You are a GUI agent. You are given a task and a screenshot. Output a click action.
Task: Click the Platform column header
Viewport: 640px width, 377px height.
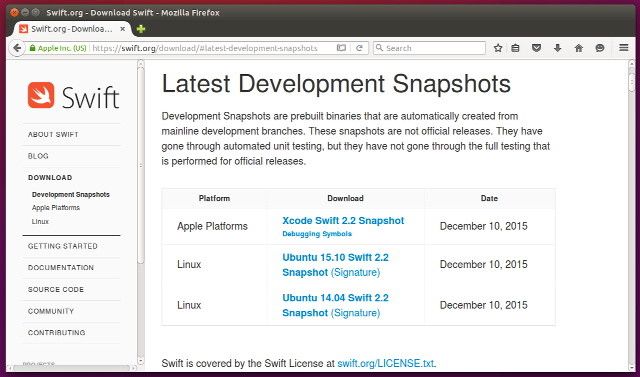214,198
